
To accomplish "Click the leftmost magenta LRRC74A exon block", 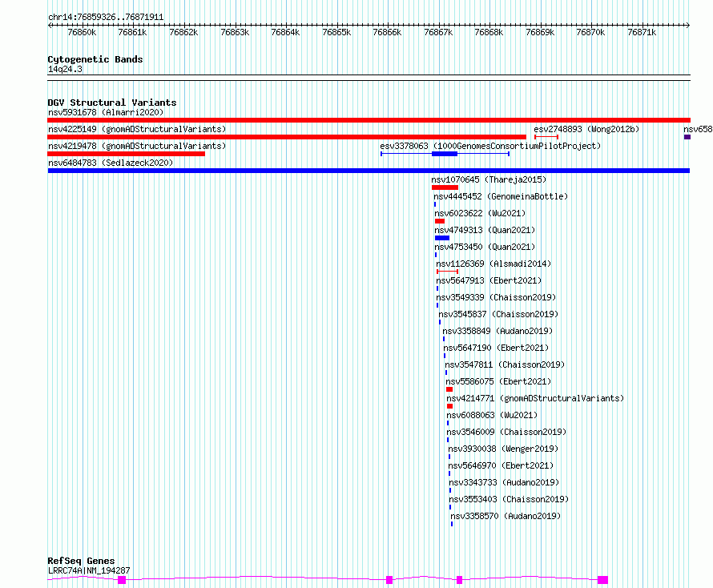I will click(122, 580).
